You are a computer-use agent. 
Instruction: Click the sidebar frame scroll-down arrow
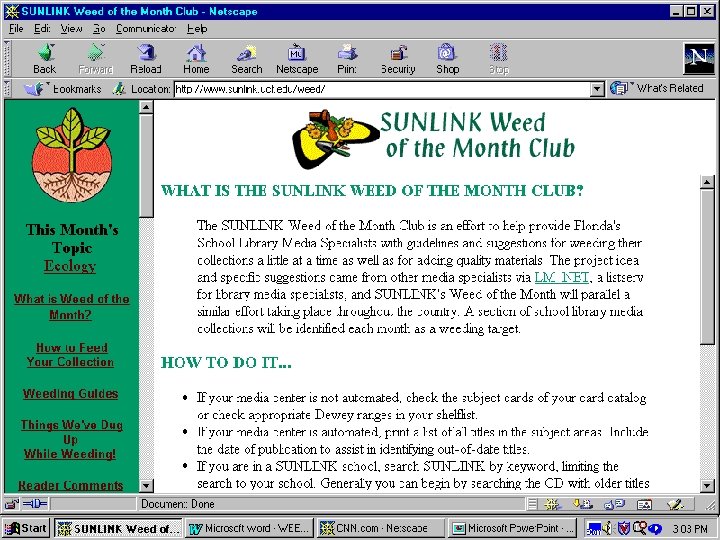tap(146, 485)
